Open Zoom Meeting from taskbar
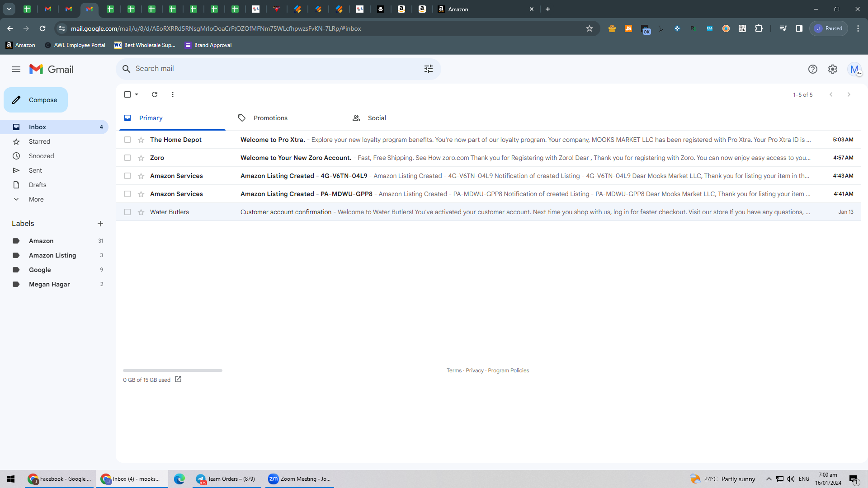 [299, 479]
